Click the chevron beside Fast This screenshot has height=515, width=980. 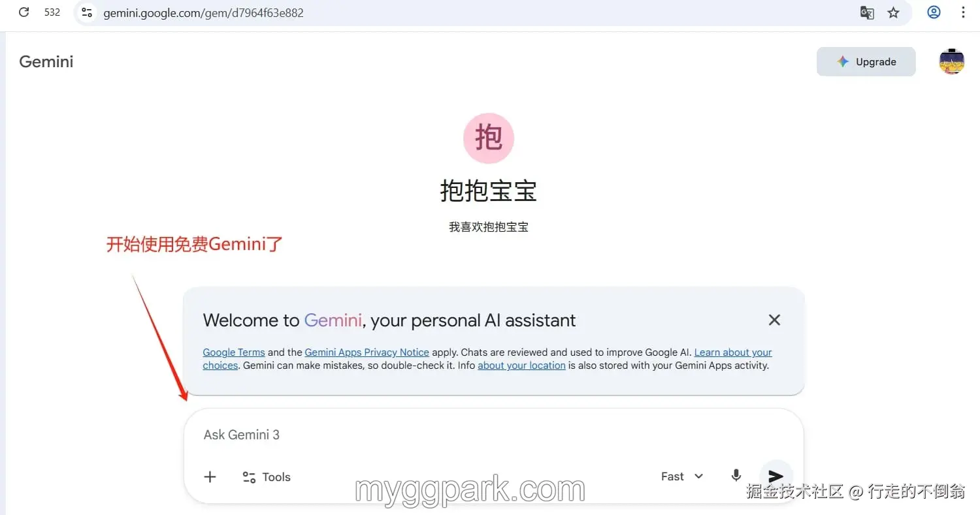tap(698, 476)
